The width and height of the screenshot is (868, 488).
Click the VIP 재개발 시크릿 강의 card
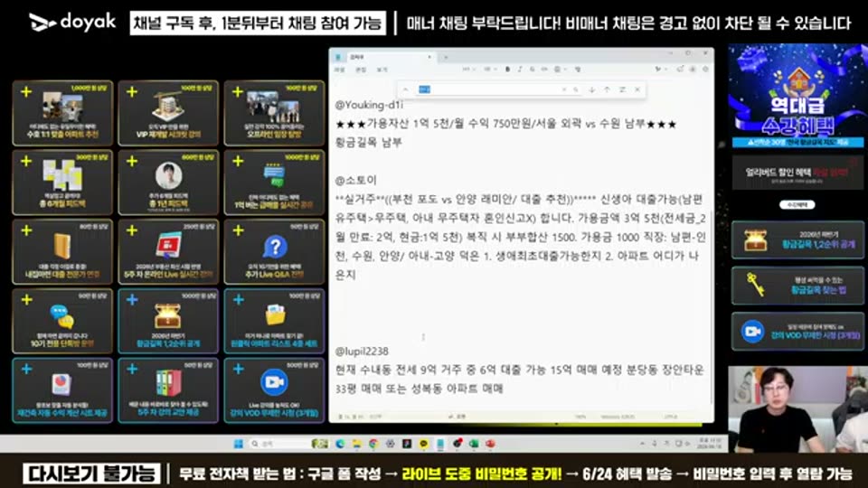coord(168,113)
